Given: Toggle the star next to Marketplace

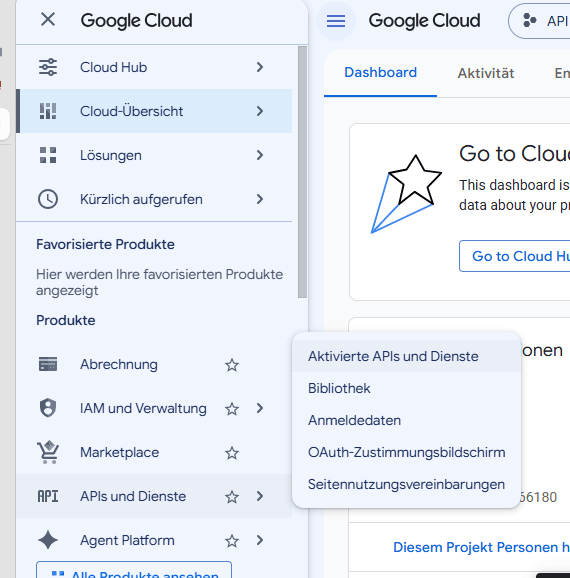Looking at the screenshot, I should [232, 453].
